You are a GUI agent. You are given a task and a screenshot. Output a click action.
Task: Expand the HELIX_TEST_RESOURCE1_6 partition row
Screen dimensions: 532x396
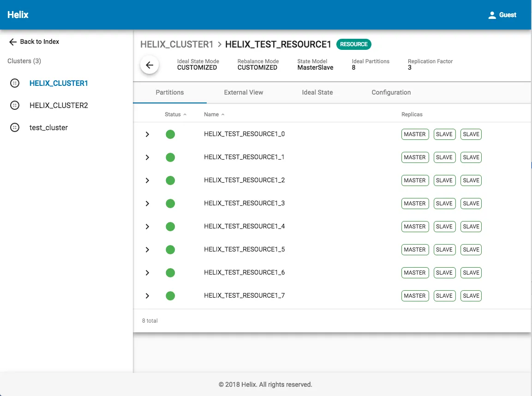147,273
